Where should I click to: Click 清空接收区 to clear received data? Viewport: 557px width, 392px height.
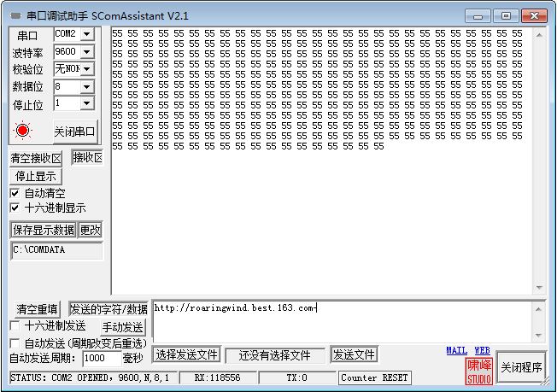tap(36, 159)
